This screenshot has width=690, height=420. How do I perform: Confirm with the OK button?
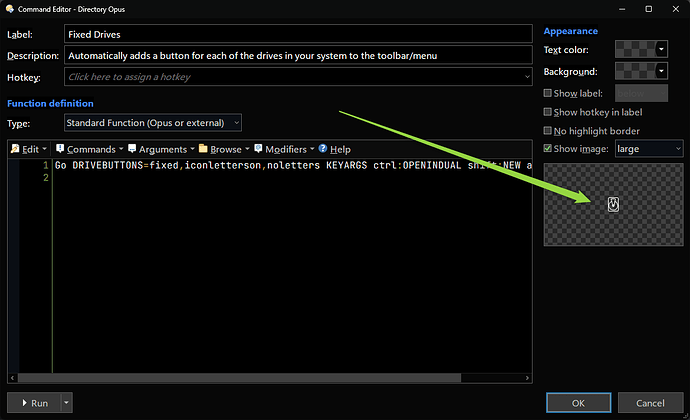point(578,403)
